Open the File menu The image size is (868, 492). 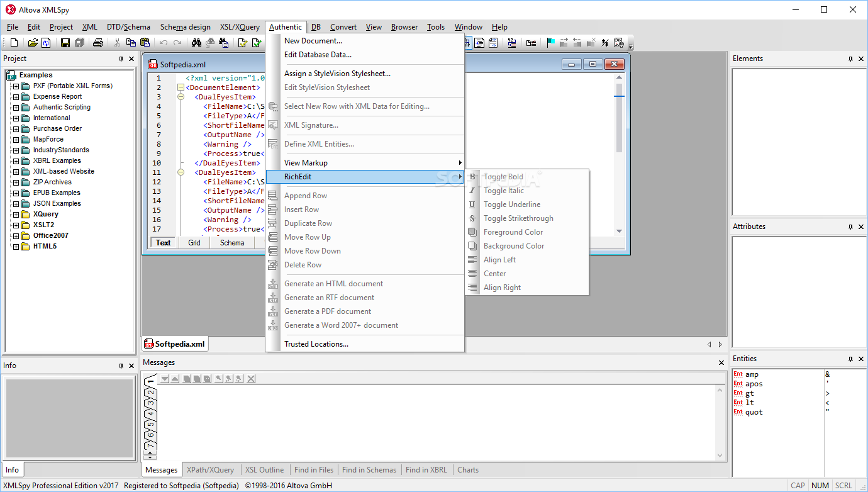click(13, 27)
